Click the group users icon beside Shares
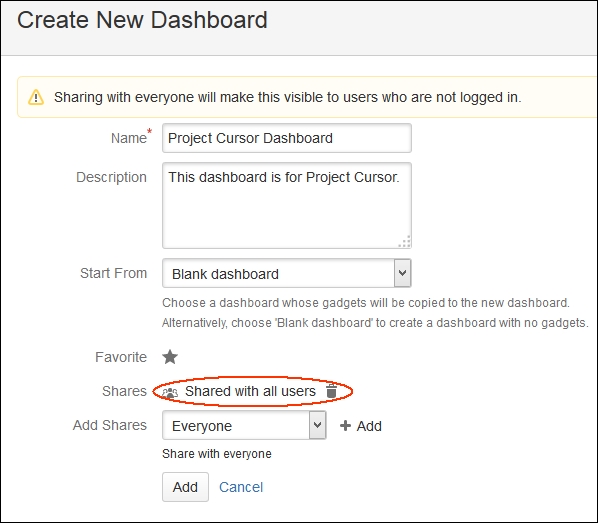The image size is (598, 523). tap(170, 392)
